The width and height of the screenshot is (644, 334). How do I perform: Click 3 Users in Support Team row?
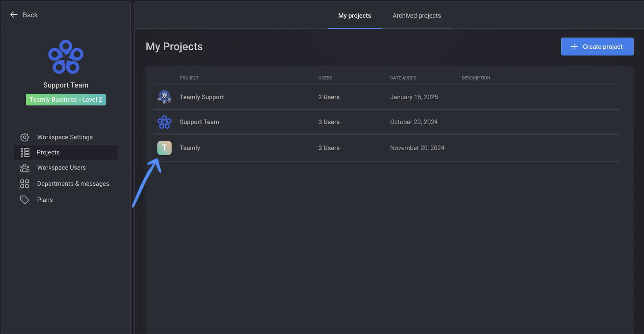pos(329,122)
